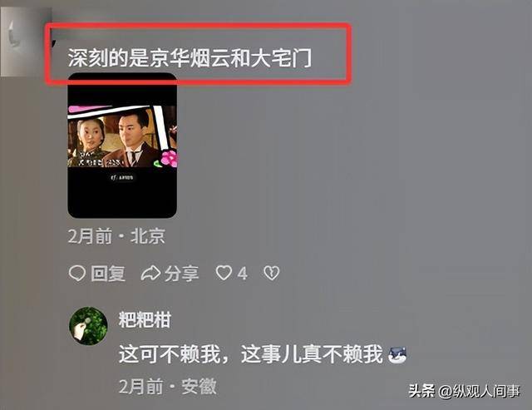Image resolution: width=532 pixels, height=410 pixels.
Task: Like the comment with heart icon
Action: click(224, 273)
